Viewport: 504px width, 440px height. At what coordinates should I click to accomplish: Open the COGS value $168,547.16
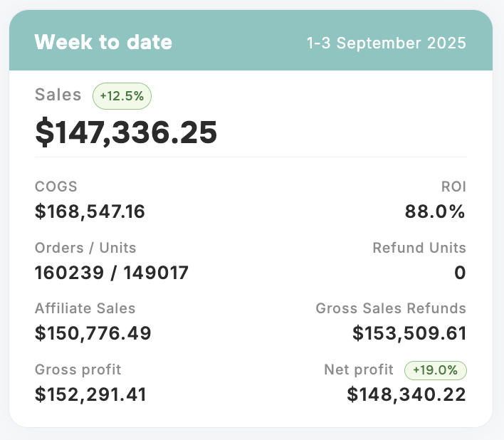90,211
